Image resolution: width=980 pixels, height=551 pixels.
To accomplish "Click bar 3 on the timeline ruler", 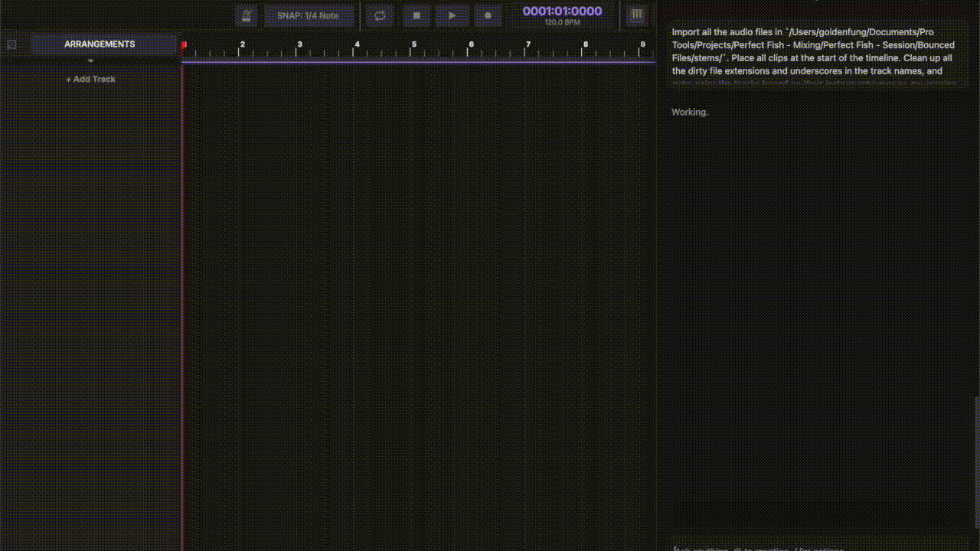I will (299, 44).
